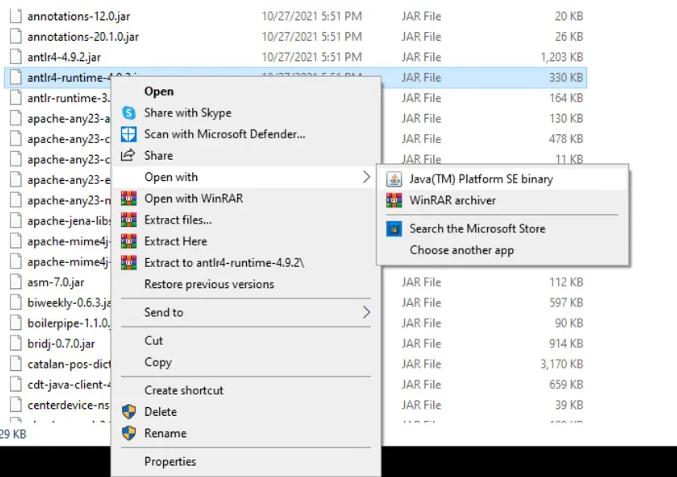Click the WinRAR archiver icon in submenu
677x477 pixels.
coord(394,200)
